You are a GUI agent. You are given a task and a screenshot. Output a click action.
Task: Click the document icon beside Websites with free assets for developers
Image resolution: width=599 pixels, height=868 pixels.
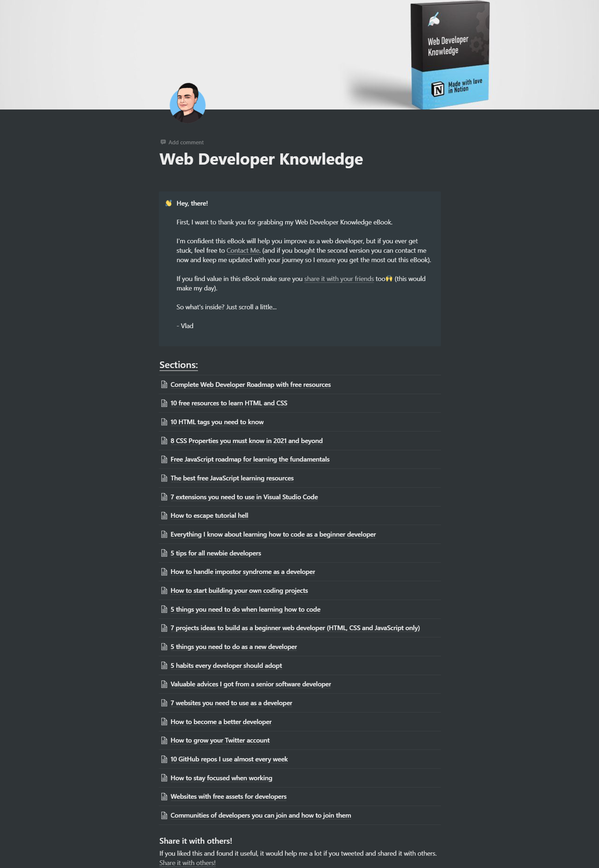tap(164, 796)
